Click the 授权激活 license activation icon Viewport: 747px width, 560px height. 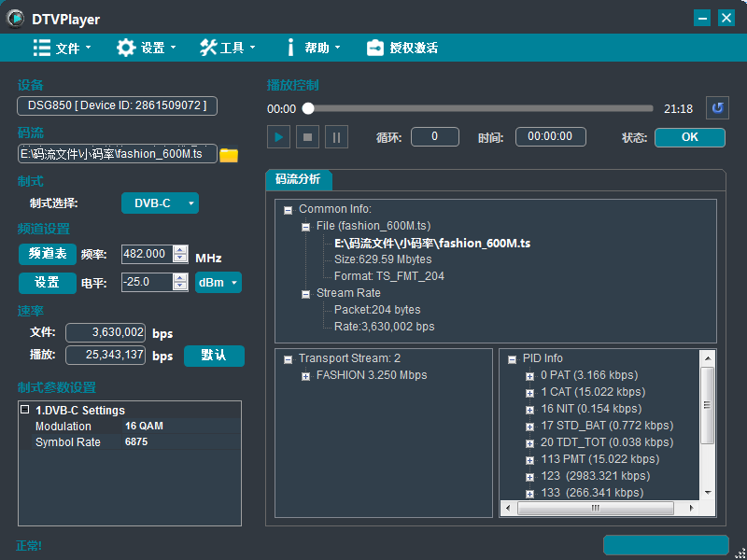[375, 48]
